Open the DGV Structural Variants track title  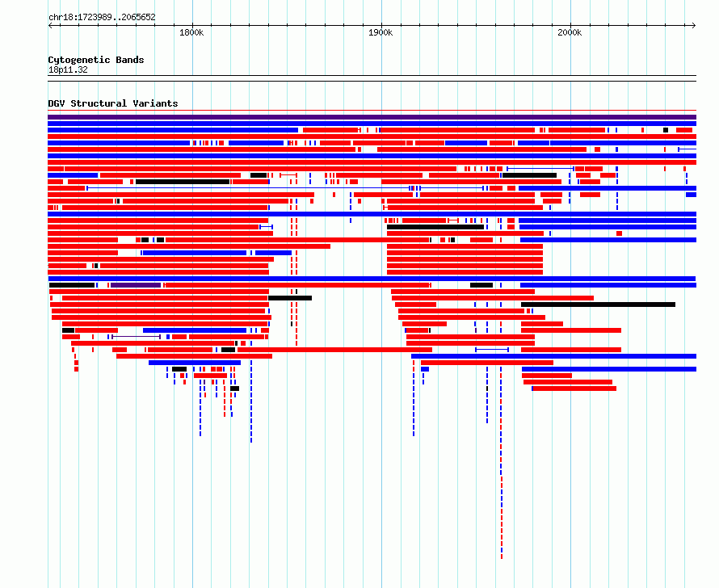(x=113, y=103)
